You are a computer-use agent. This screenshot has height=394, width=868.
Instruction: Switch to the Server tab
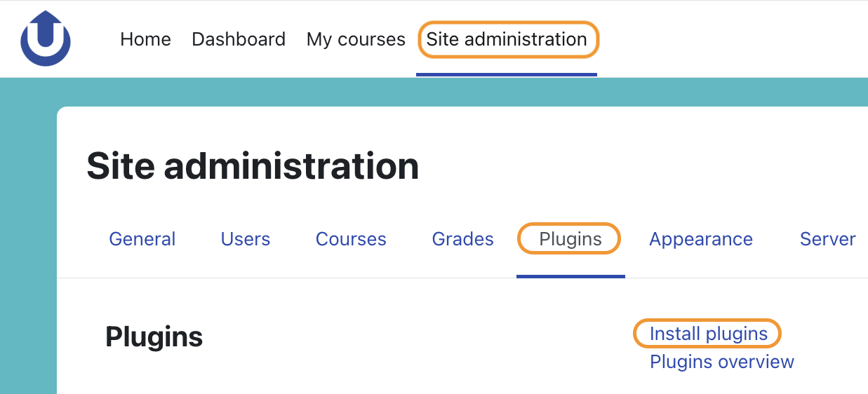point(827,239)
